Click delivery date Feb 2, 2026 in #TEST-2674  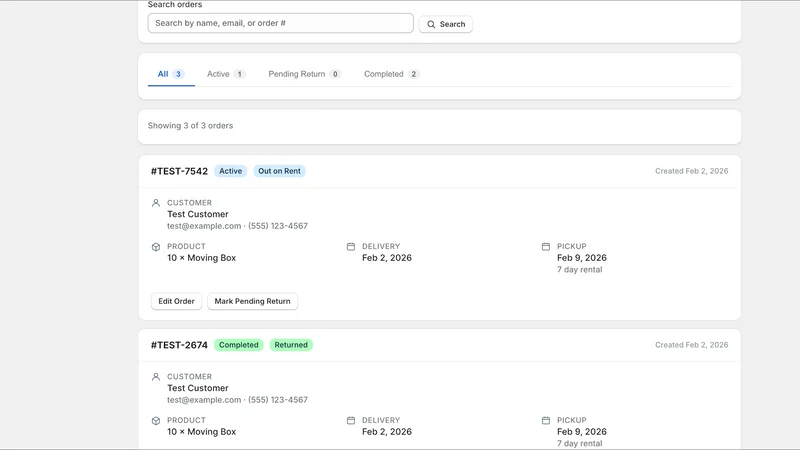click(x=387, y=432)
